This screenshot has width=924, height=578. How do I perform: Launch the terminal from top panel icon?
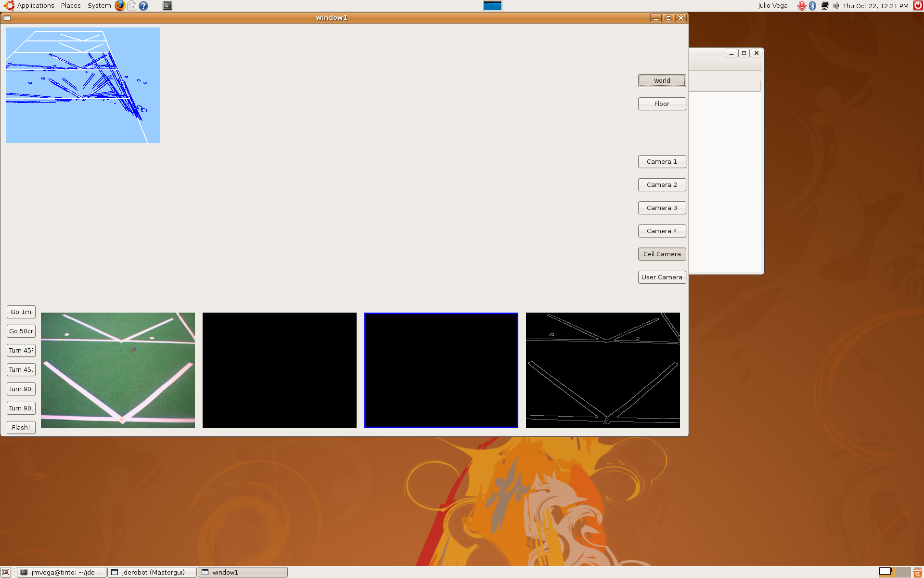[167, 6]
